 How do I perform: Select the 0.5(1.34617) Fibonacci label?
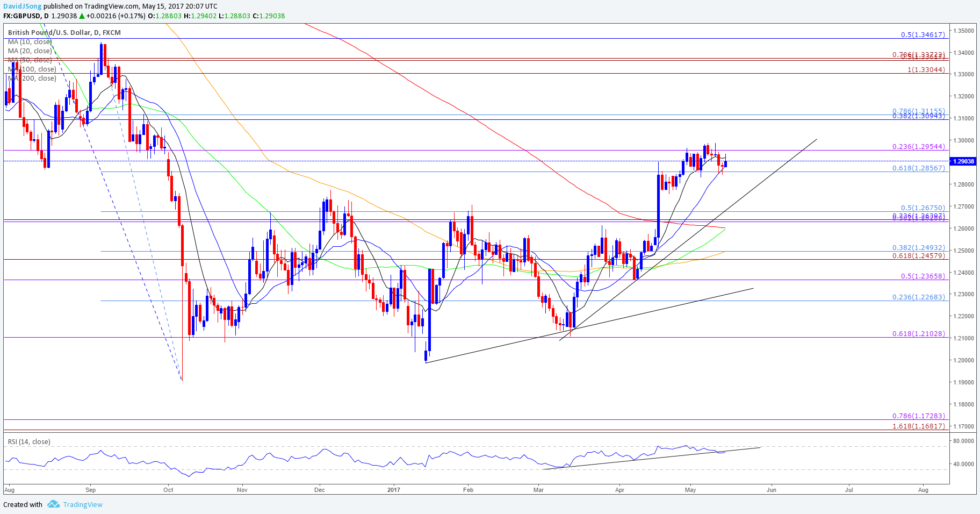point(923,34)
